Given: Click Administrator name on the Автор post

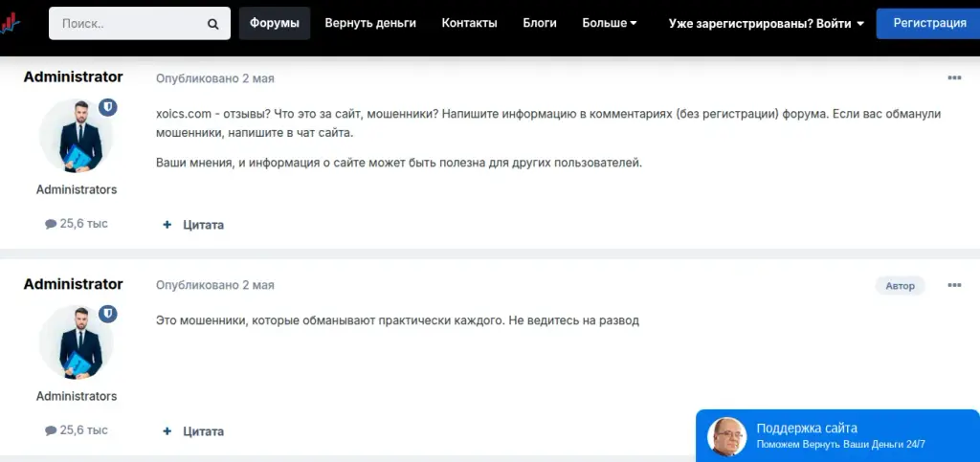Looking at the screenshot, I should click(x=73, y=284).
